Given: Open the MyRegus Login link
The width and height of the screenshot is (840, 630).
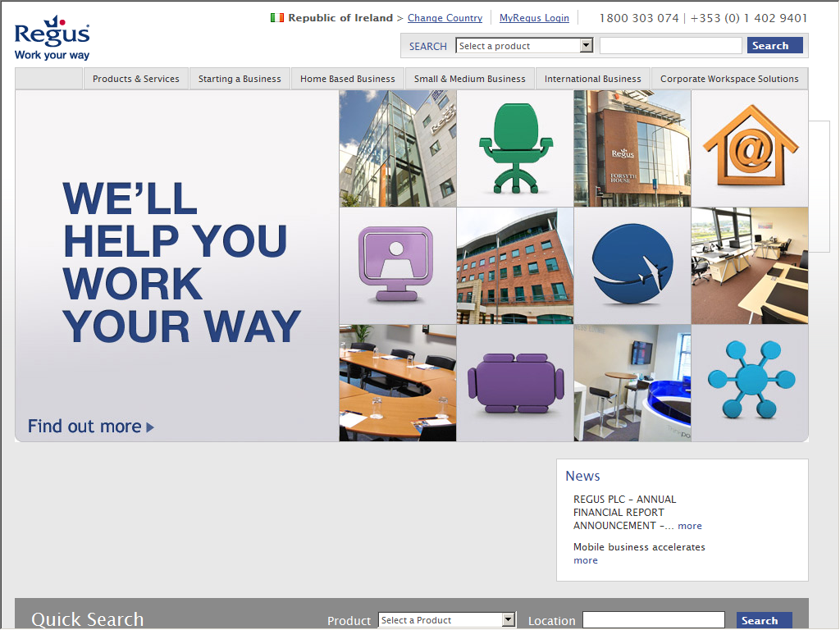Looking at the screenshot, I should 534,18.
